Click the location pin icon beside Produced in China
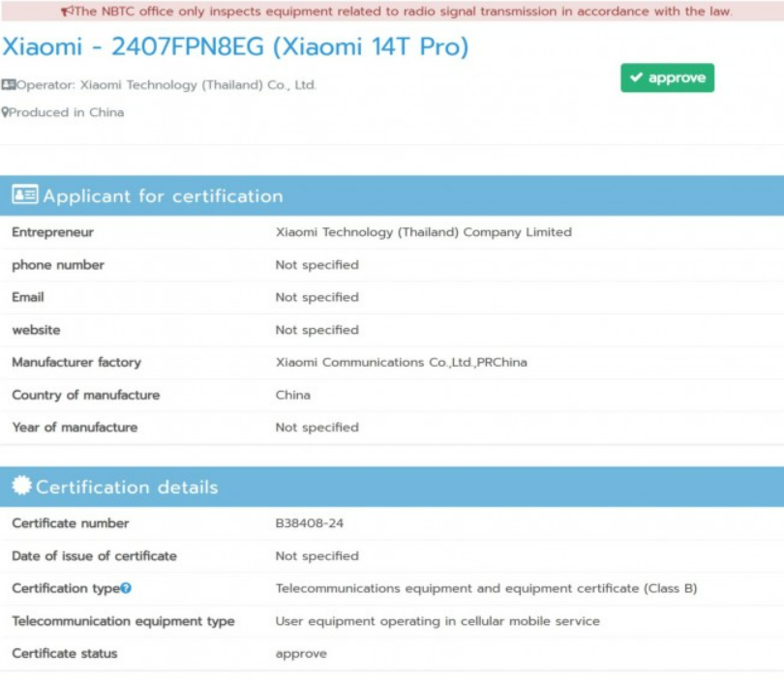This screenshot has height=681, width=784. point(5,112)
